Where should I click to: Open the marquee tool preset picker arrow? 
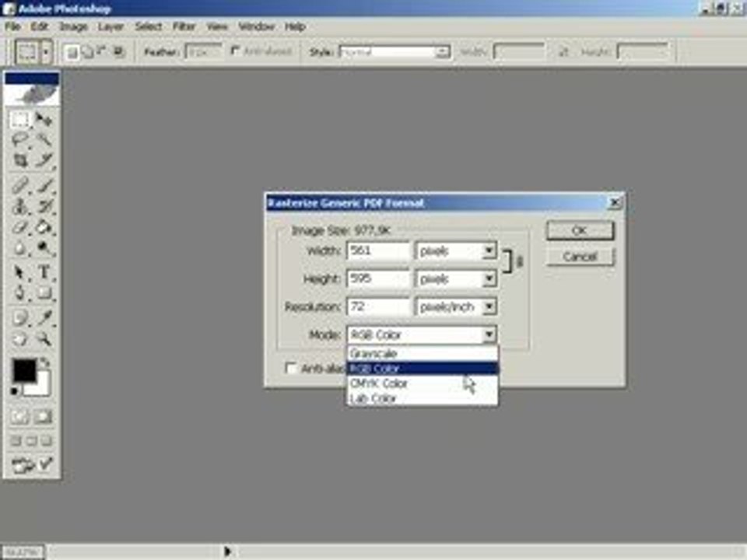pyautogui.click(x=46, y=52)
